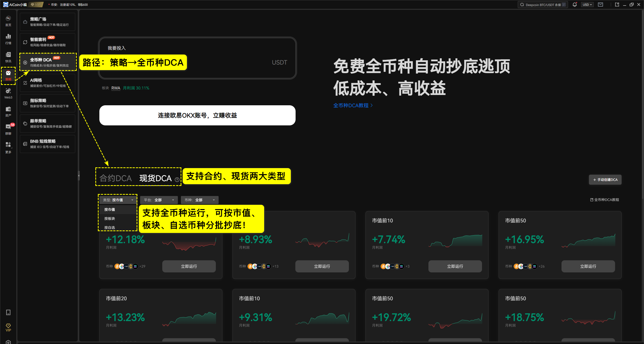Click the AI网格 grid icon

[x=25, y=83]
